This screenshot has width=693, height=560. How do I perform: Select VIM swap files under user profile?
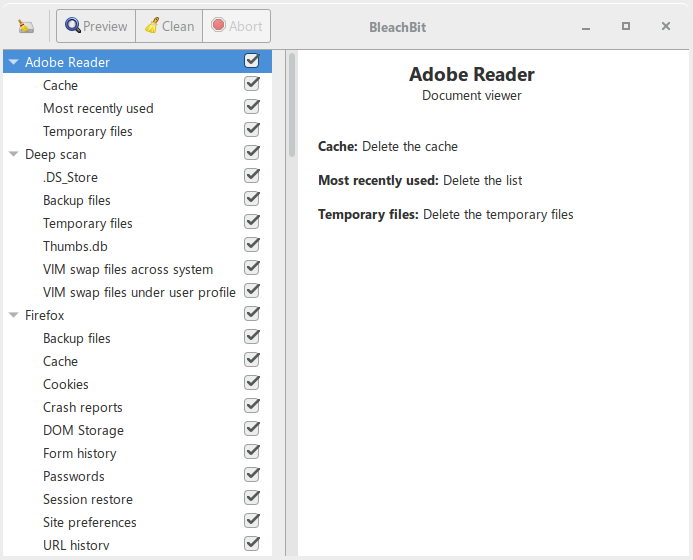point(137,291)
